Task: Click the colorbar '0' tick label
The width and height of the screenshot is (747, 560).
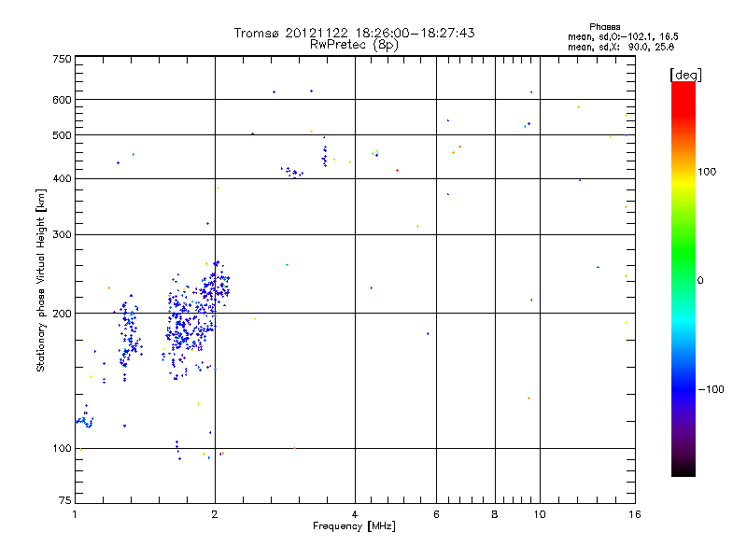Action: 700,280
